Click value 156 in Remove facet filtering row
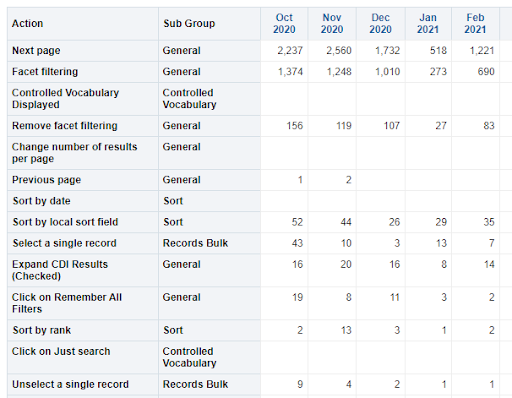512x398 pixels. pyautogui.click(x=295, y=126)
